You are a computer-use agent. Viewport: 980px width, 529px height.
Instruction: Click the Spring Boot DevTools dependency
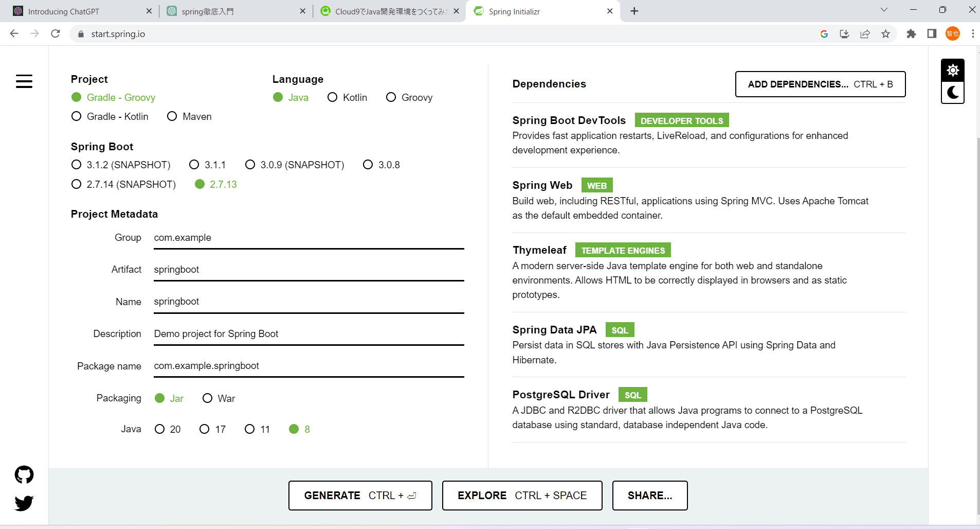click(709, 135)
